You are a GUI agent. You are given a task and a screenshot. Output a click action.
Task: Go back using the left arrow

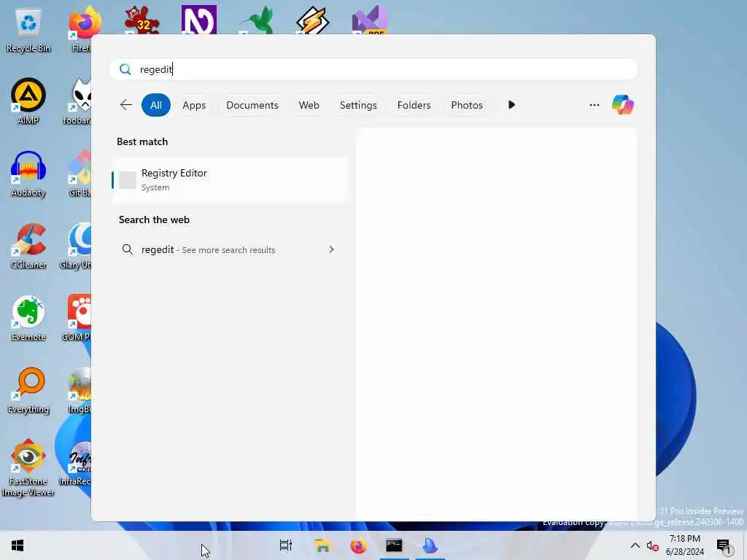click(x=126, y=105)
